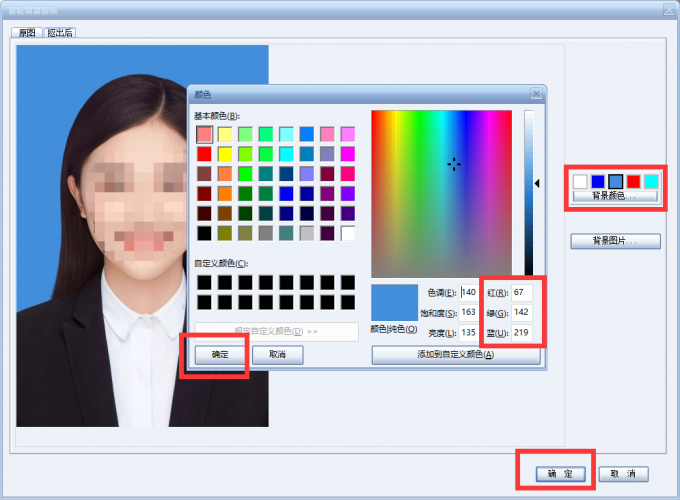Select the selected light red basic color swatch
Image resolution: width=680 pixels, height=500 pixels.
[x=204, y=134]
